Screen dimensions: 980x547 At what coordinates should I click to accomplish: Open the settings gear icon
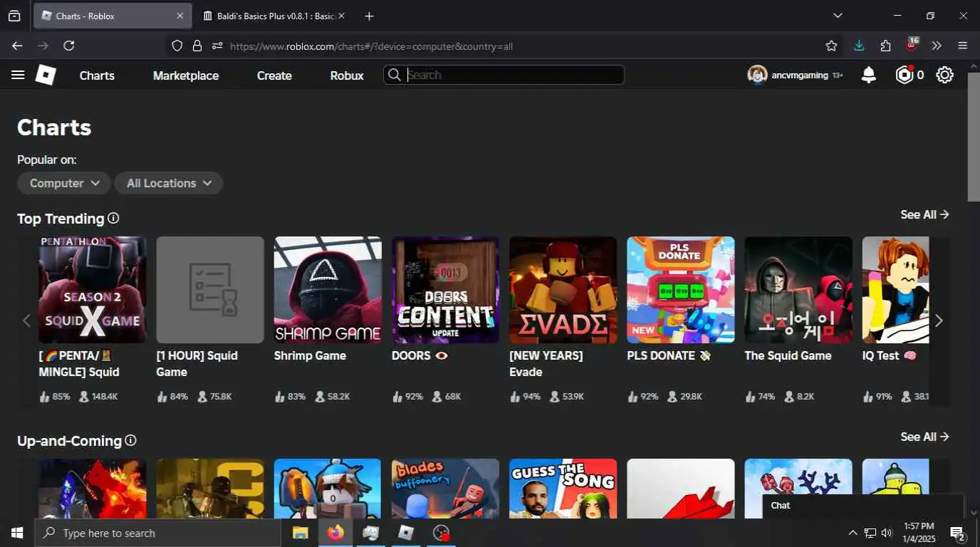coord(945,75)
